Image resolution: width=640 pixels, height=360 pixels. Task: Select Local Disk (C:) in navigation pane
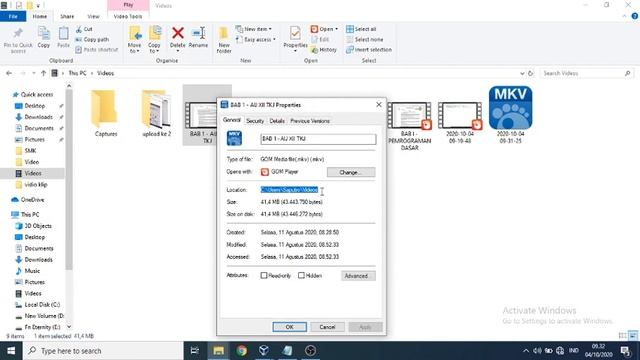pyautogui.click(x=42, y=305)
